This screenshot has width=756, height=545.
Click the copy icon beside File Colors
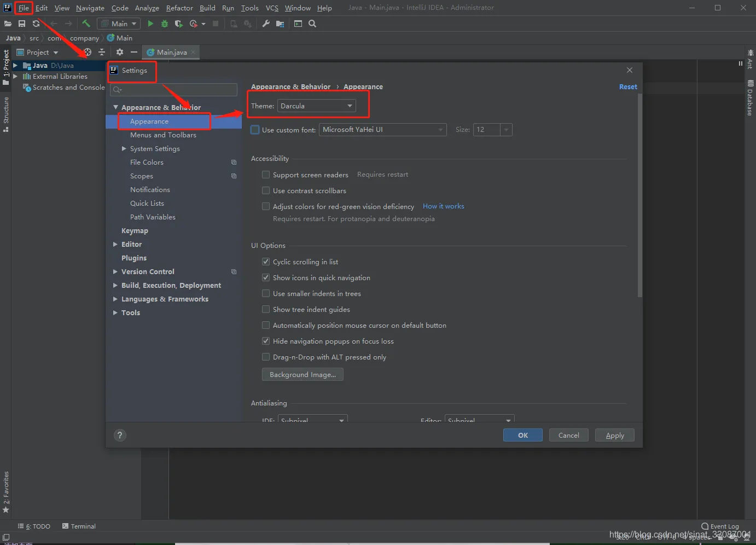coord(234,163)
